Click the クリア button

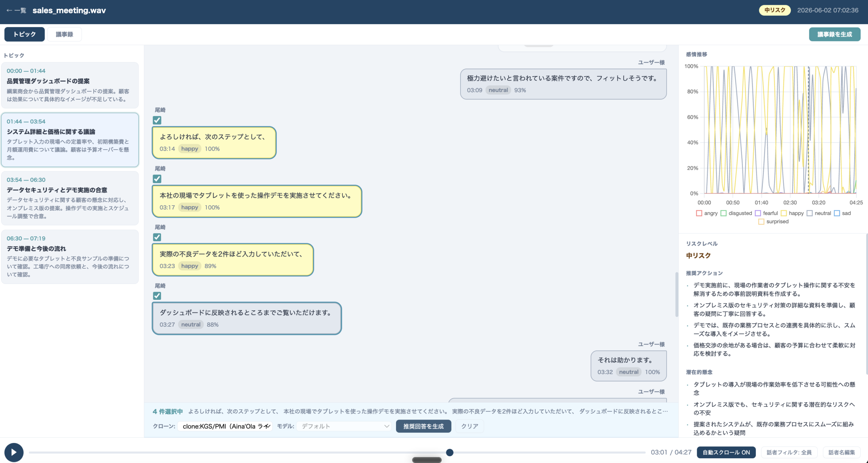point(470,426)
